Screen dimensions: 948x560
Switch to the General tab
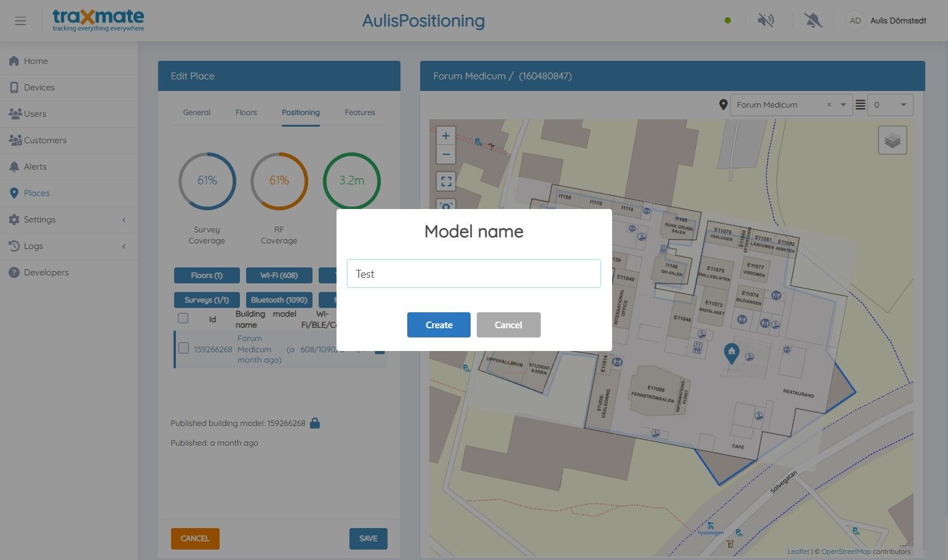coord(197,112)
